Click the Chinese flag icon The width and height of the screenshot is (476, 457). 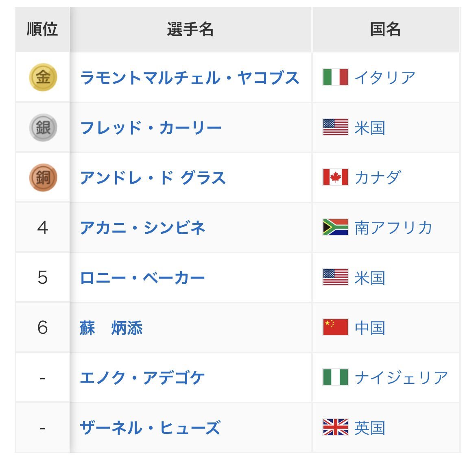335,327
